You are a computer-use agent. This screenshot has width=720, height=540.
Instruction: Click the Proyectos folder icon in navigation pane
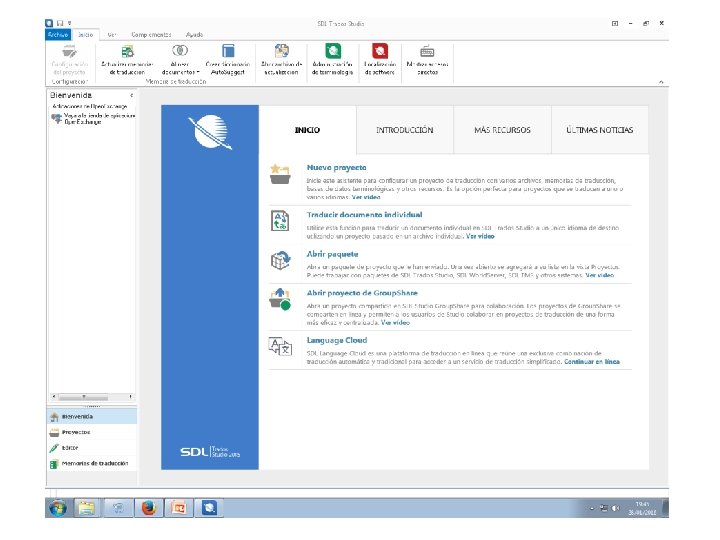coord(54,432)
